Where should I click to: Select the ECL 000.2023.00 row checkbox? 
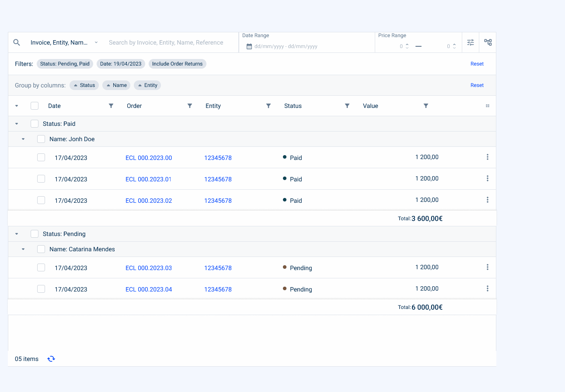pyautogui.click(x=41, y=157)
